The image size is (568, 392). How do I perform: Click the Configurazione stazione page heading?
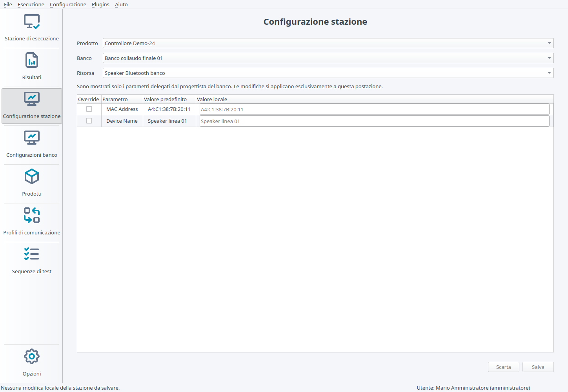tap(315, 22)
